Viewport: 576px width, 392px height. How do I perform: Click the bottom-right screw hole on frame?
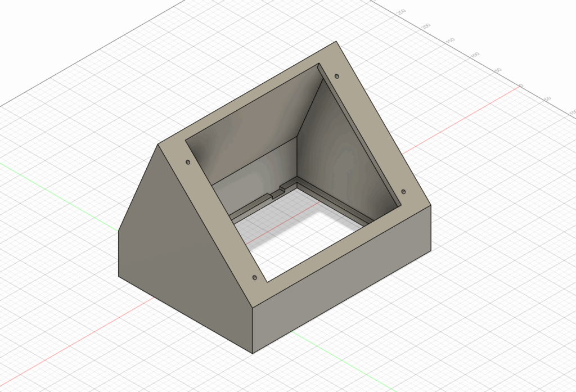coord(403,192)
